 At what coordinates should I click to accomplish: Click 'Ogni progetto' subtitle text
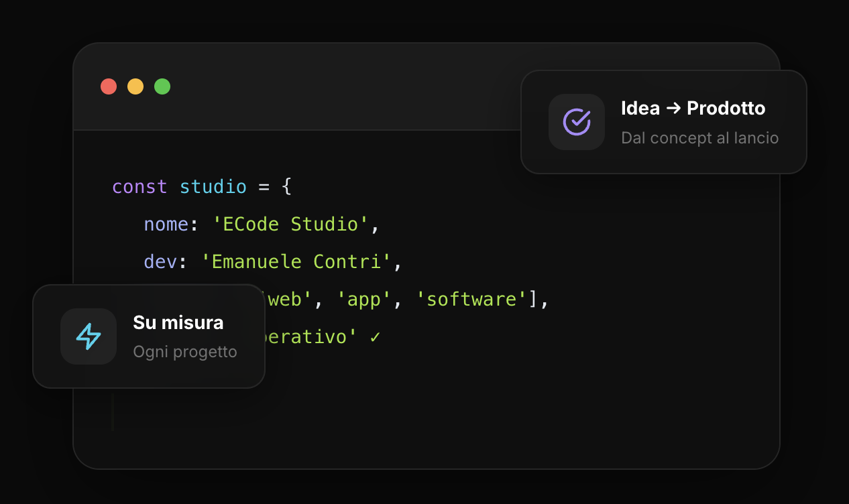click(x=185, y=352)
